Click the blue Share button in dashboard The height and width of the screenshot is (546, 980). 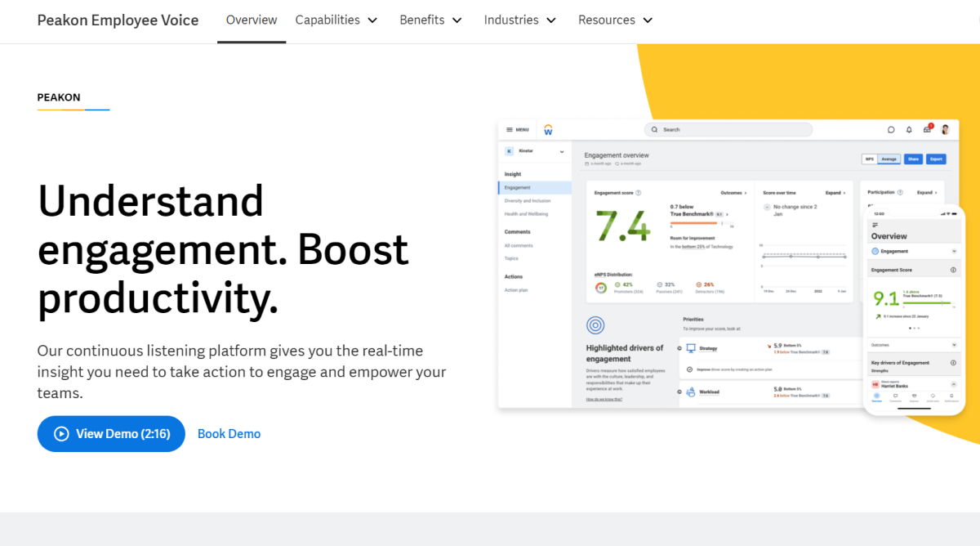[x=913, y=159]
